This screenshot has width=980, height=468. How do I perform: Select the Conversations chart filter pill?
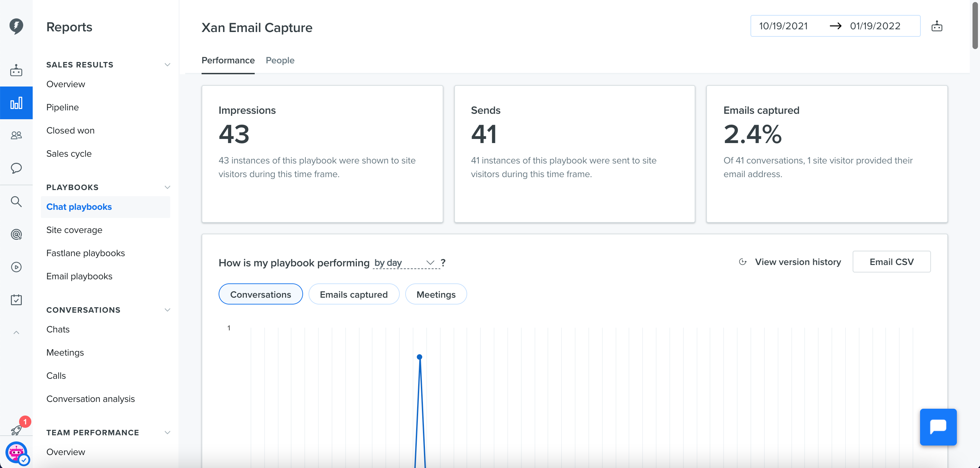click(260, 294)
